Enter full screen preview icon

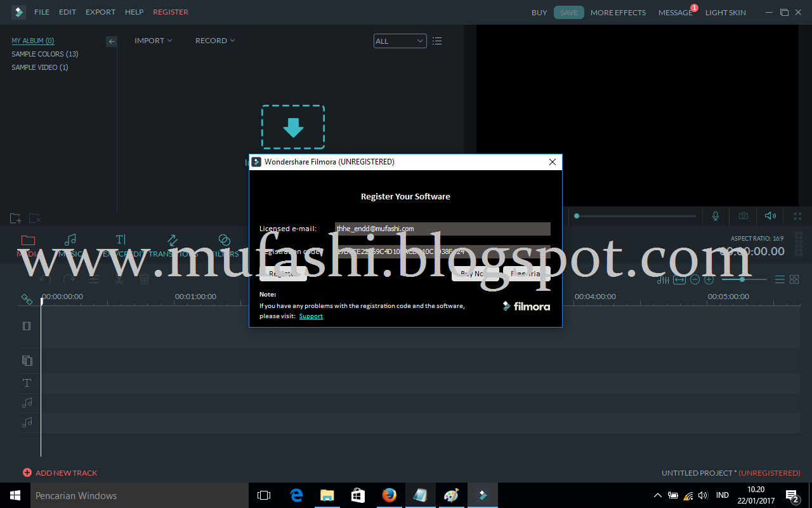pyautogui.click(x=797, y=216)
